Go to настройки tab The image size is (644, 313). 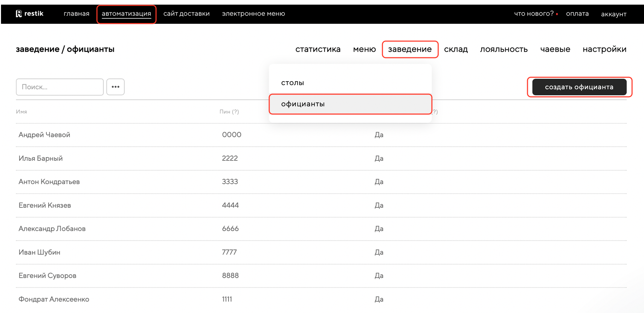(x=604, y=49)
